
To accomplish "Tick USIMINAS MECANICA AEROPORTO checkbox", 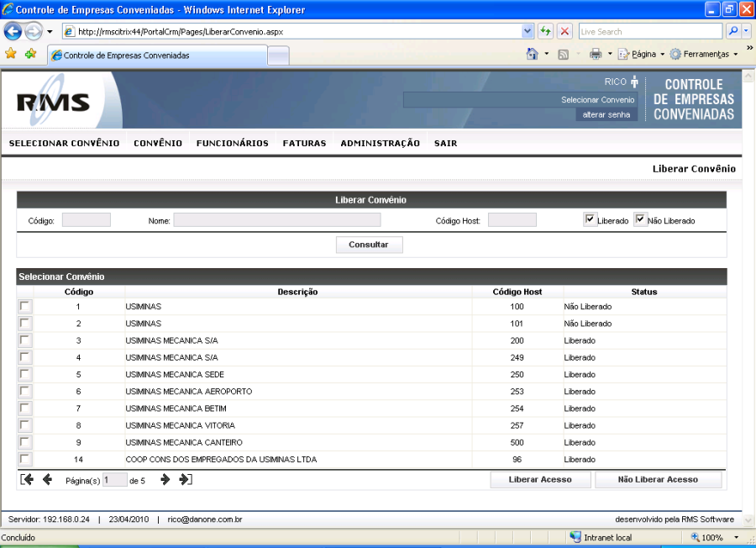I will point(24,391).
